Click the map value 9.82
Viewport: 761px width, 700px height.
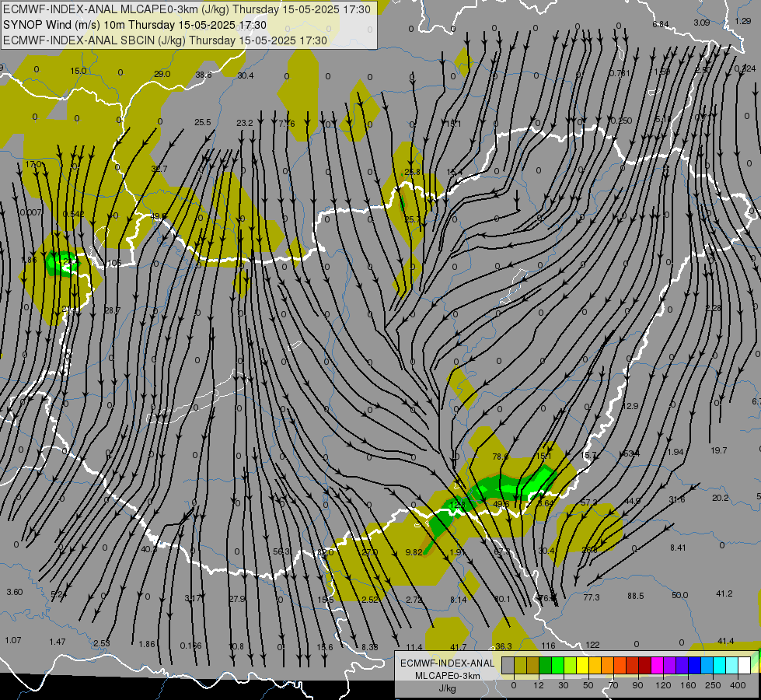(x=414, y=552)
